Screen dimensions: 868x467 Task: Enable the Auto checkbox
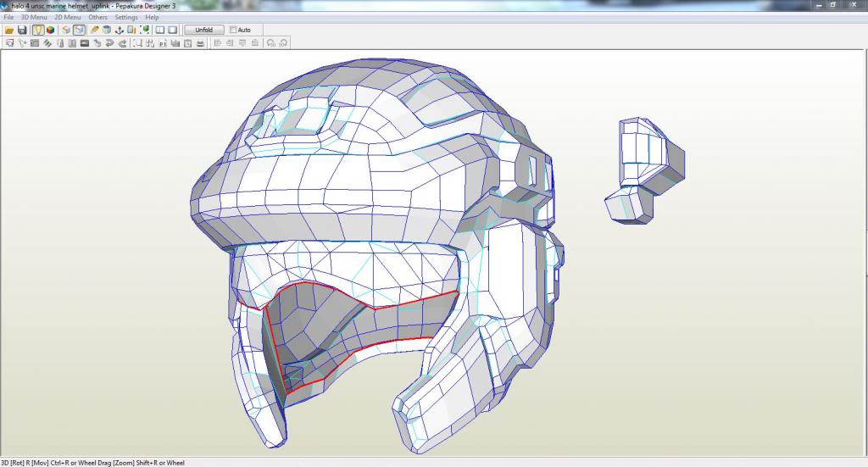pyautogui.click(x=234, y=30)
